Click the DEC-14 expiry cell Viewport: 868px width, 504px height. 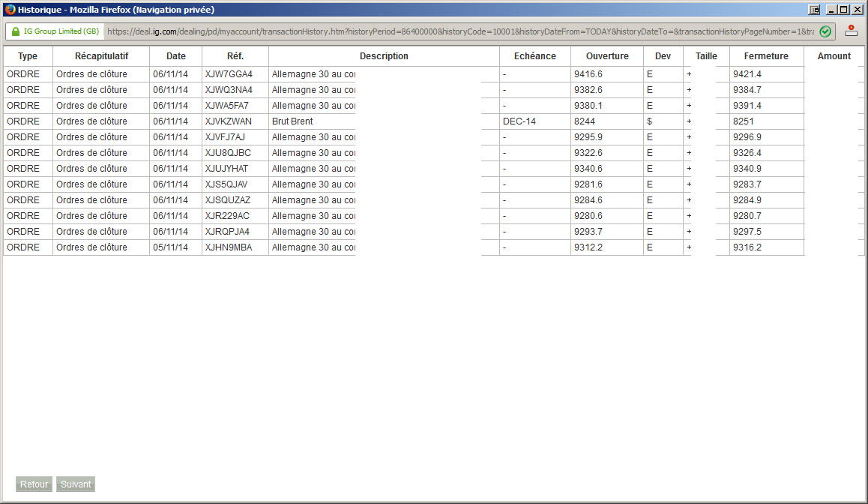coord(519,121)
